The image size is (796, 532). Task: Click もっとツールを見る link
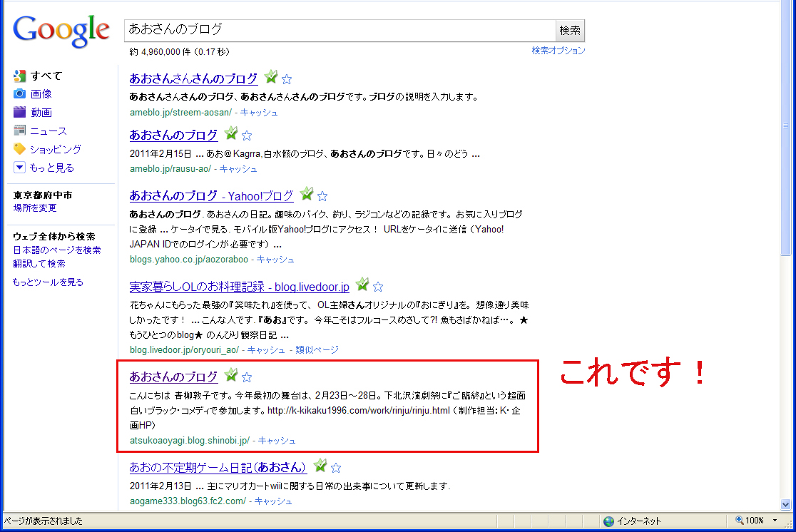point(49,282)
